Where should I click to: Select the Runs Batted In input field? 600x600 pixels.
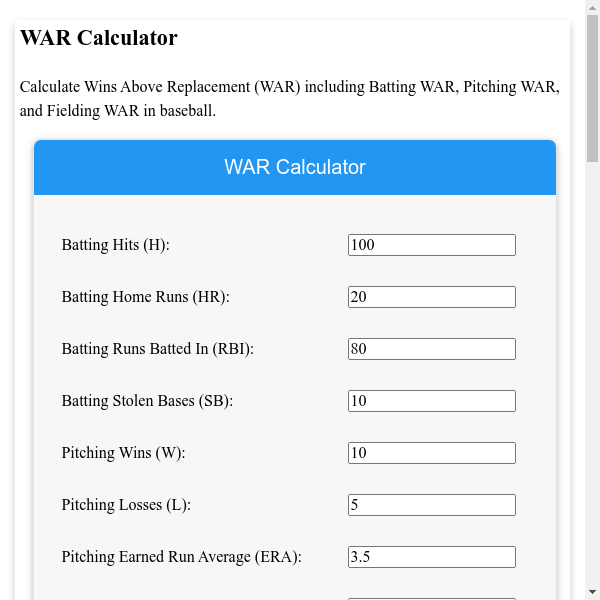pos(431,349)
